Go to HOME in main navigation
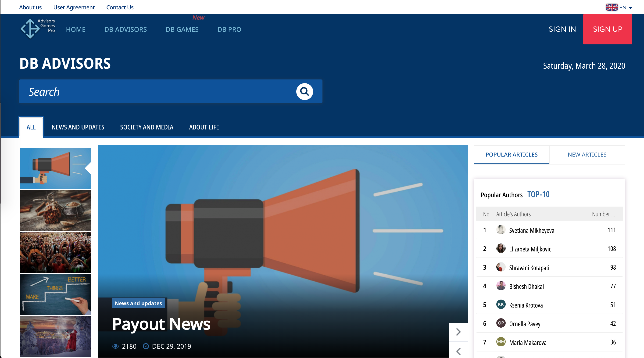Viewport: 644px width, 358px height. coord(76,29)
